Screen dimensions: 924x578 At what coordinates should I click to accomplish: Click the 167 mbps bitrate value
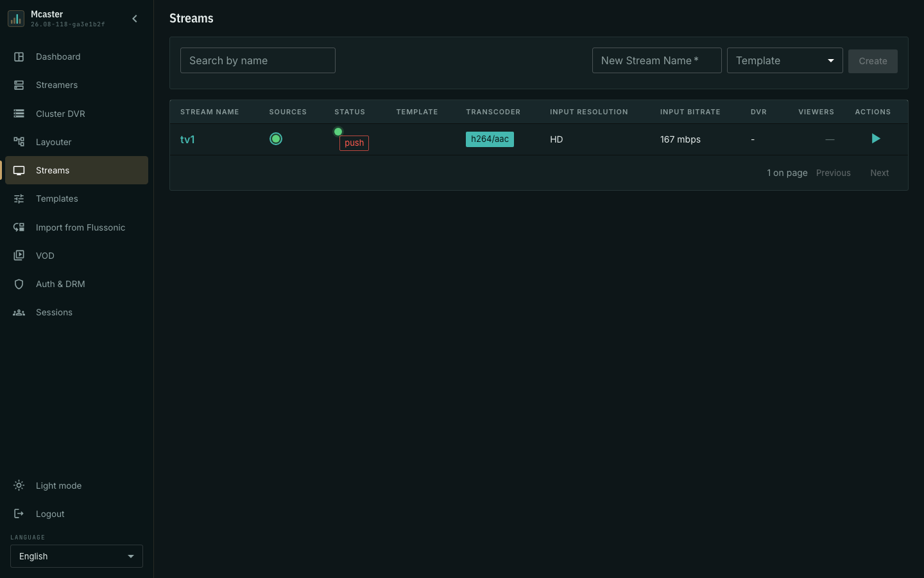pos(680,139)
